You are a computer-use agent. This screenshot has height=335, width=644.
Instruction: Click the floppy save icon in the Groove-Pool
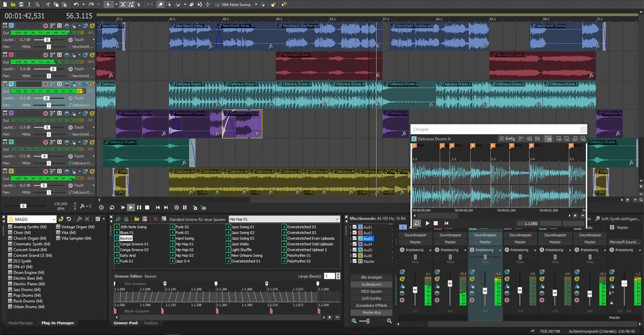pyautogui.click(x=145, y=219)
